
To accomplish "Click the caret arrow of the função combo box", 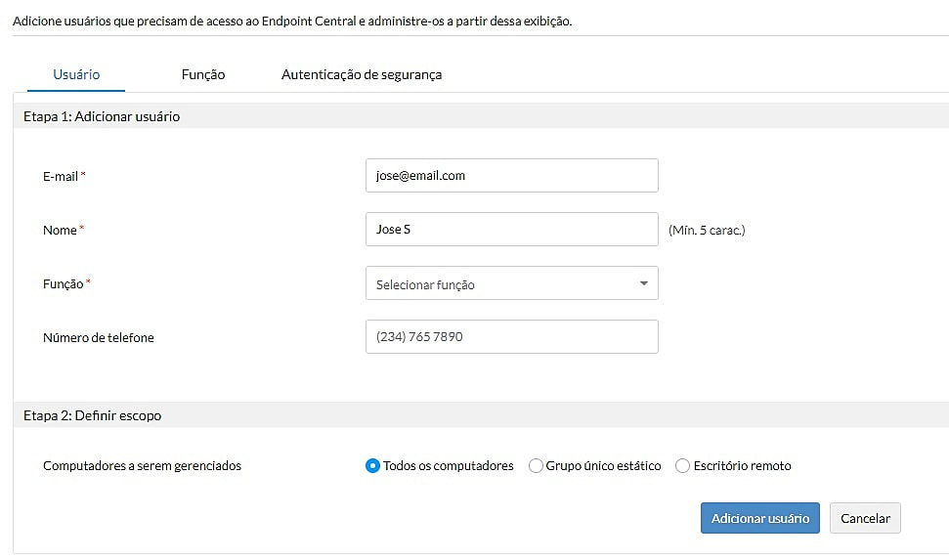I will tap(643, 283).
